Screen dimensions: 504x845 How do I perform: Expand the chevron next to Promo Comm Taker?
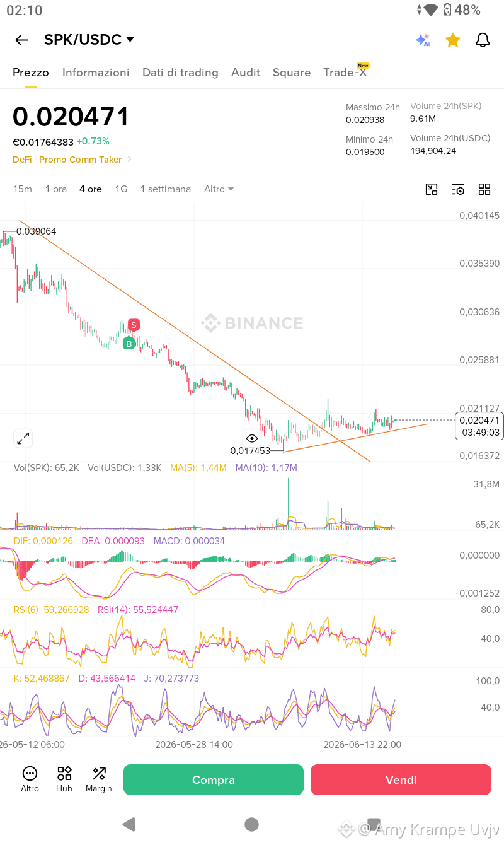130,160
